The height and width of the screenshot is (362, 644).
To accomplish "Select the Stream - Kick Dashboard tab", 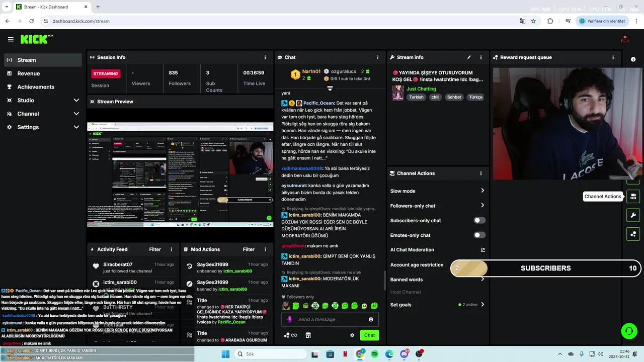I will (x=51, y=7).
